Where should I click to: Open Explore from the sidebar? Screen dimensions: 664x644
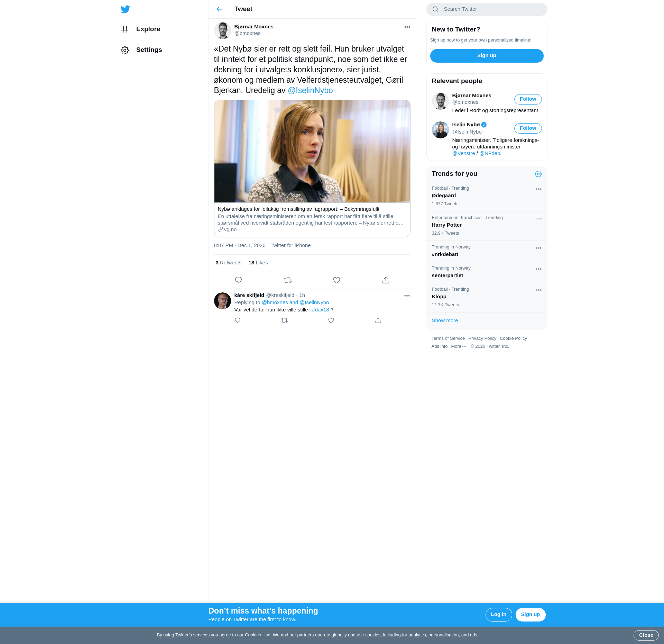(x=140, y=29)
